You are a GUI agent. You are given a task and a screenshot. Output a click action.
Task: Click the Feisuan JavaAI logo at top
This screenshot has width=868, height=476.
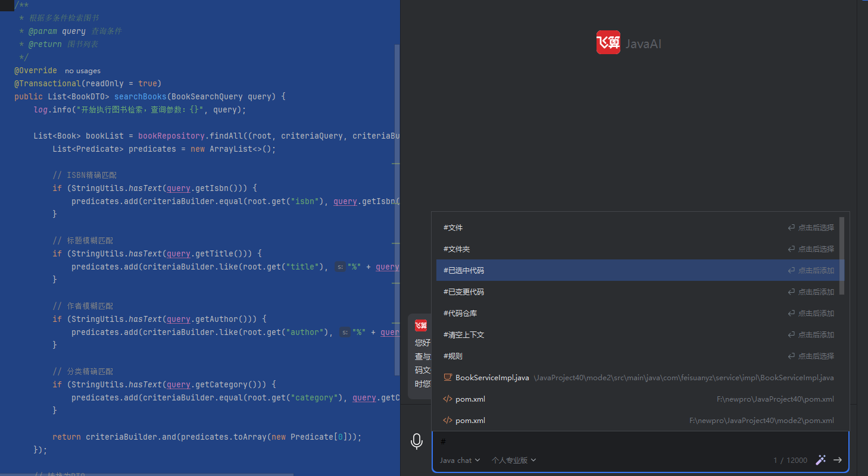(608, 43)
